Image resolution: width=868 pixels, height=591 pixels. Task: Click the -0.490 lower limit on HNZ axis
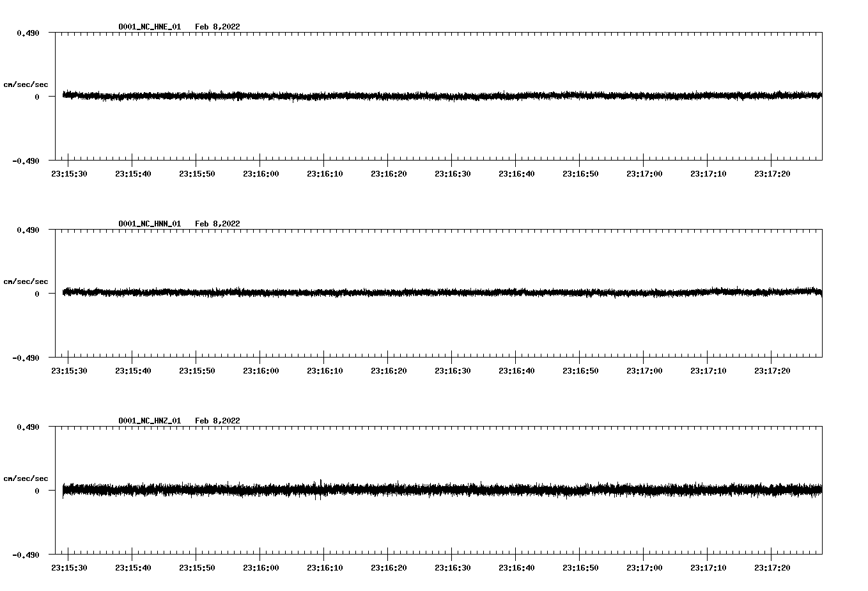[26, 555]
